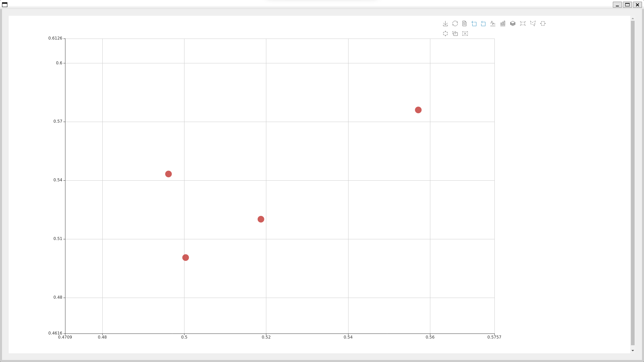Click the x-axis label 0.4709
The image size is (644, 362).
65,337
